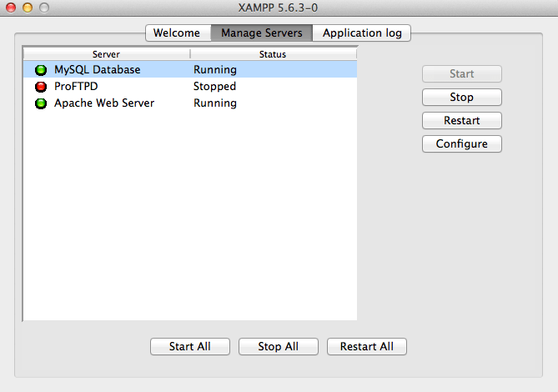Click the red status light beside ProFTPD
Image resolution: width=558 pixels, height=392 pixels.
tap(41, 87)
